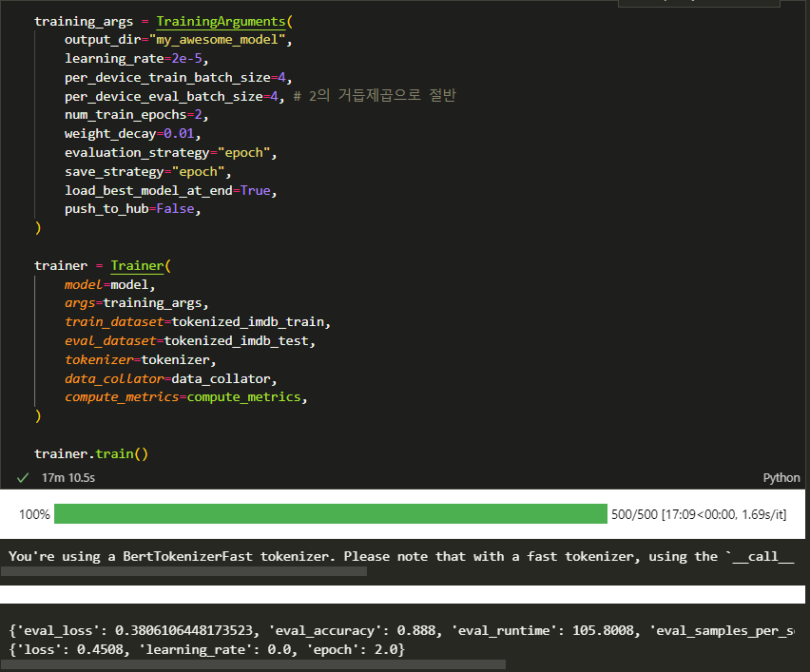Click the green execution success checkmark

[x=23, y=477]
